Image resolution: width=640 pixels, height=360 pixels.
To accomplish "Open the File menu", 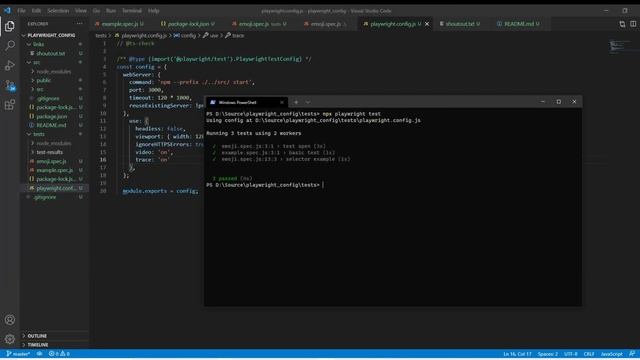I will click(22, 11).
